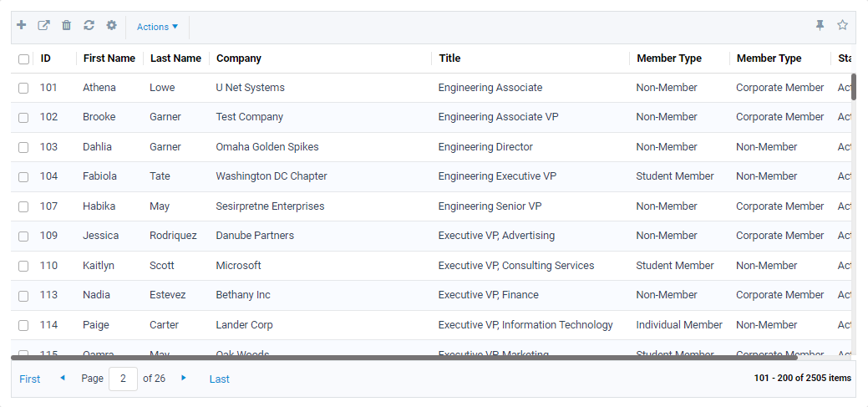This screenshot has height=407, width=868.
Task: Check the row for Athena Lowe
Action: 23,88
